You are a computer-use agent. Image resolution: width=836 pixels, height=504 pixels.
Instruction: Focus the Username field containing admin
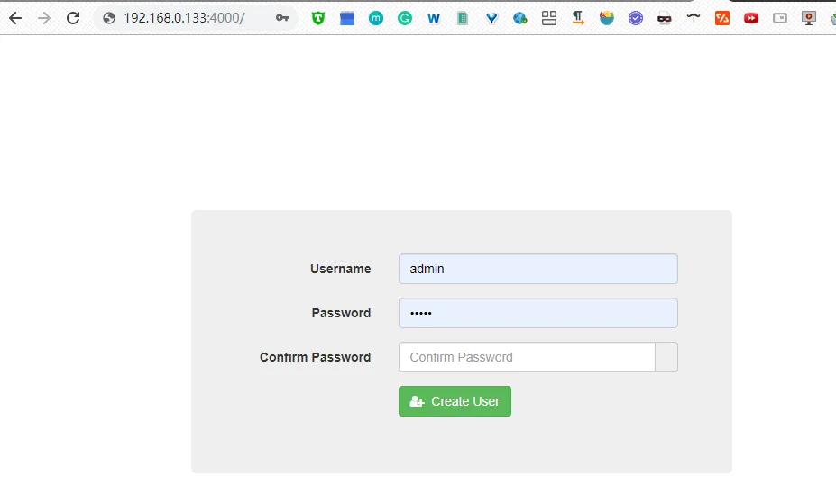click(538, 269)
